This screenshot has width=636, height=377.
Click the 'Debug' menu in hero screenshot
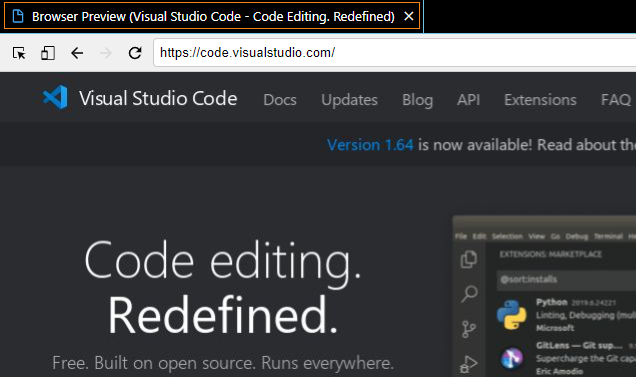click(x=577, y=236)
